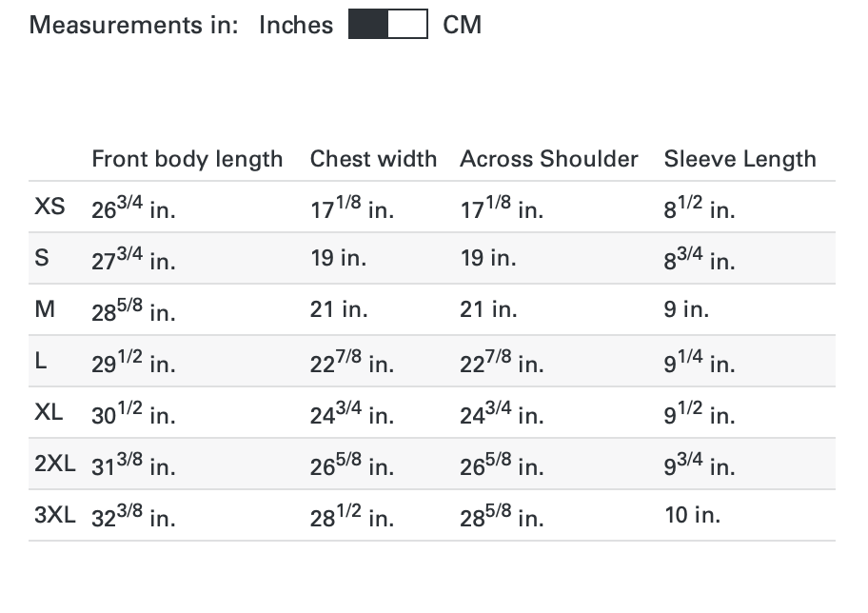Click the Sleeve Length column header

point(740,159)
